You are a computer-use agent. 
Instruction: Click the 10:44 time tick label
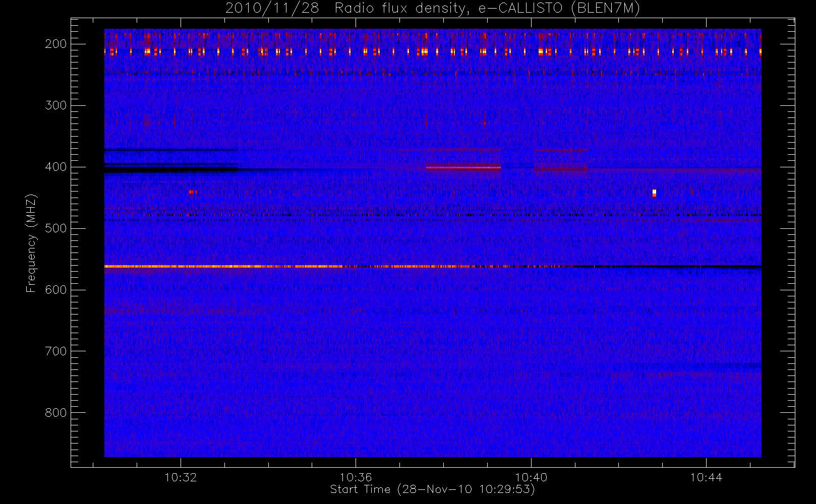706,477
